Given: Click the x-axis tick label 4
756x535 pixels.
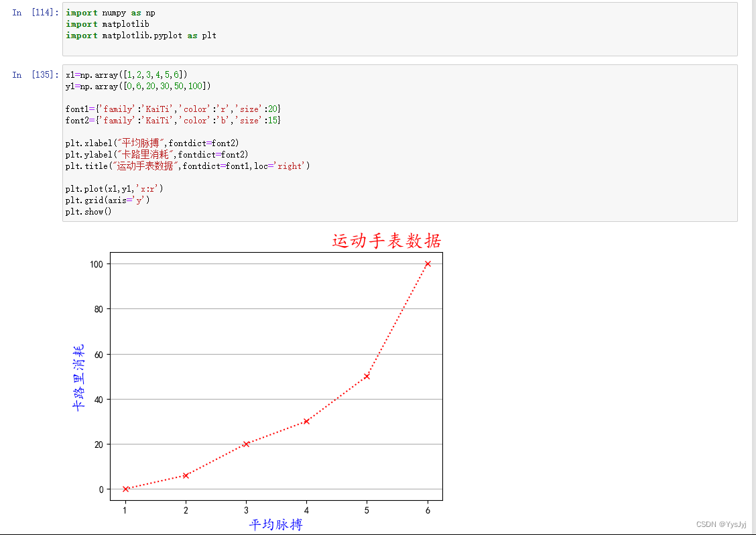Looking at the screenshot, I should point(307,510).
